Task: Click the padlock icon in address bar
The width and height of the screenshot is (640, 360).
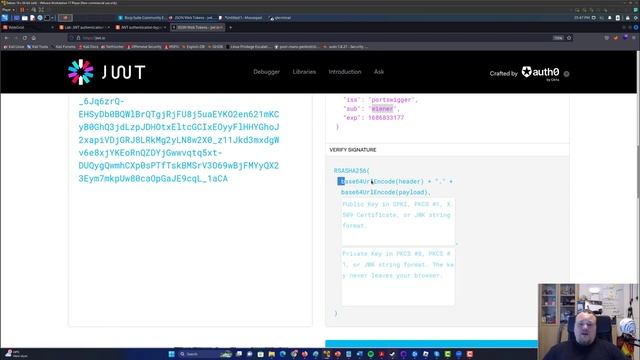Action: tap(78, 38)
